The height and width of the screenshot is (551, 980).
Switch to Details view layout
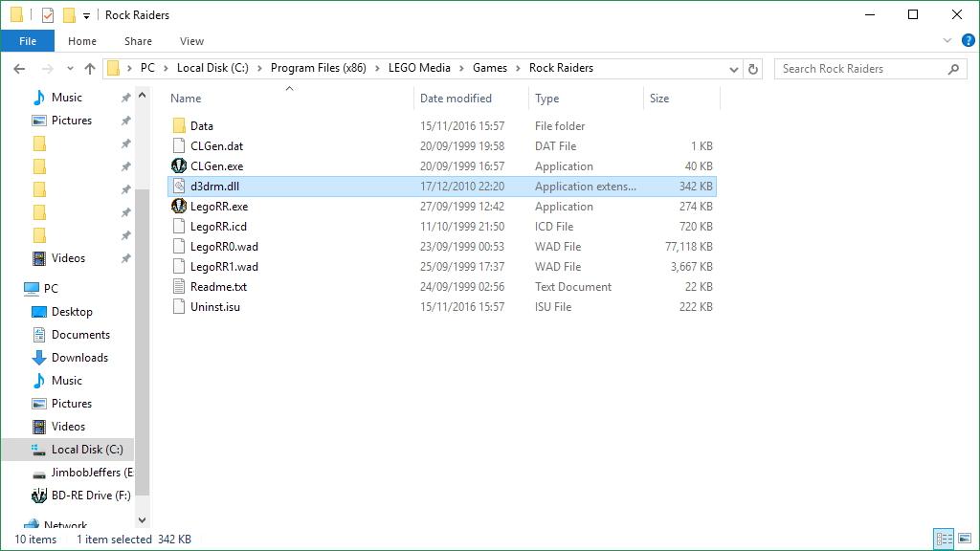[944, 539]
